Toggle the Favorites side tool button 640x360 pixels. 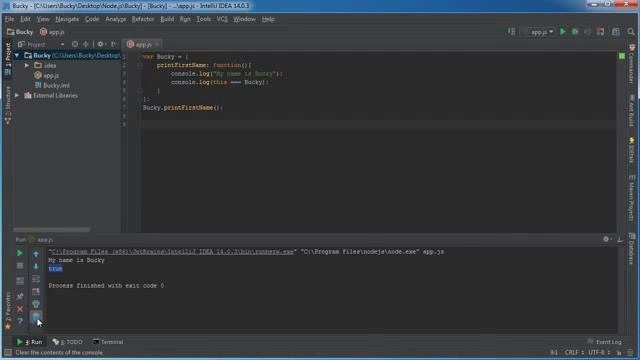point(8,310)
